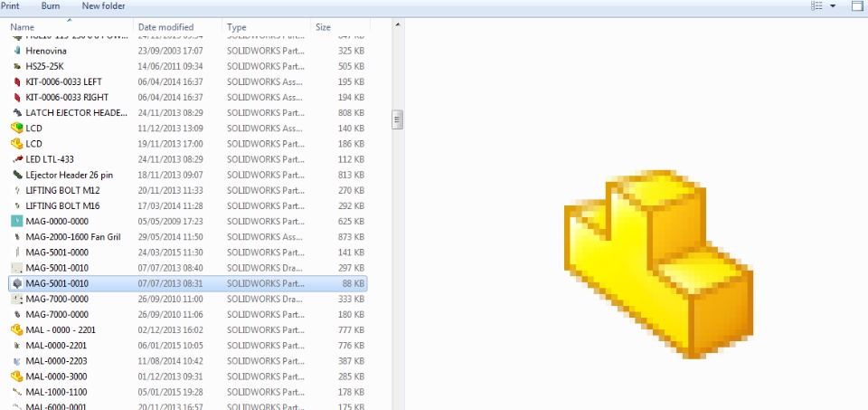Select LIFTING BOLT M16 file name
Image resolution: width=868 pixels, height=410 pixels.
tap(62, 205)
